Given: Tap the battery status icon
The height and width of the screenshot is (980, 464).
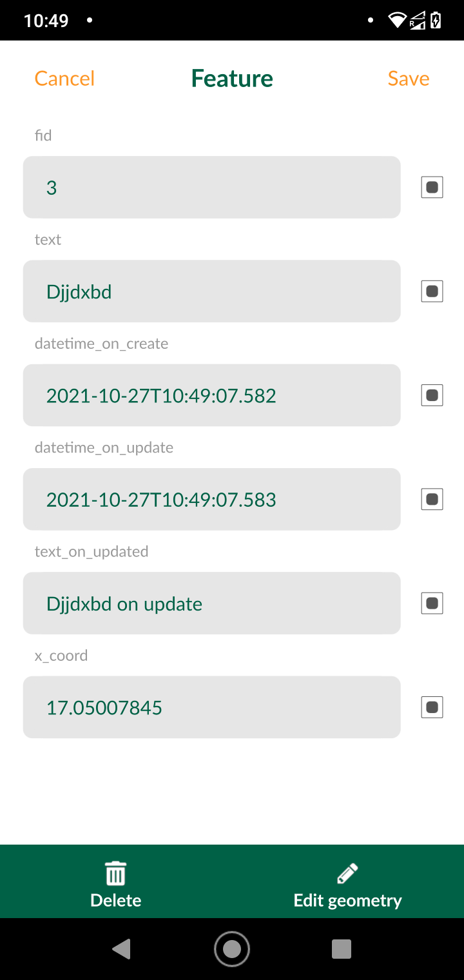Looking at the screenshot, I should click(x=436, y=21).
